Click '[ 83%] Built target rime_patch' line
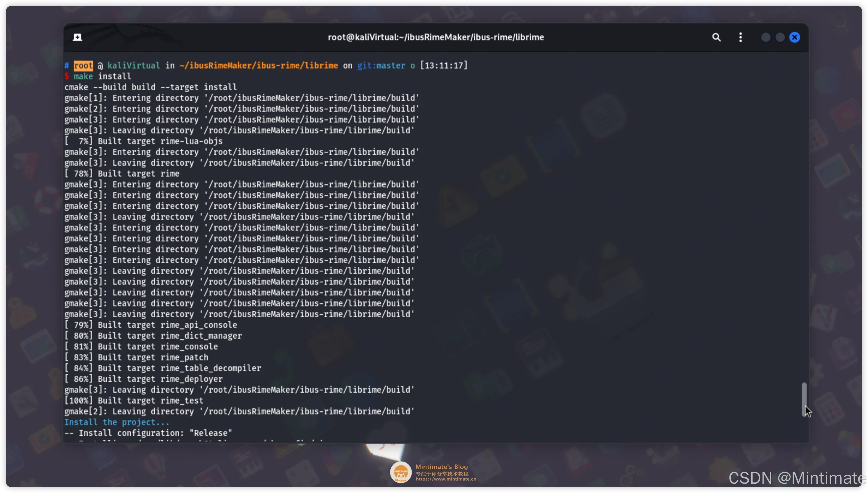This screenshot has width=868, height=493. [x=136, y=358]
